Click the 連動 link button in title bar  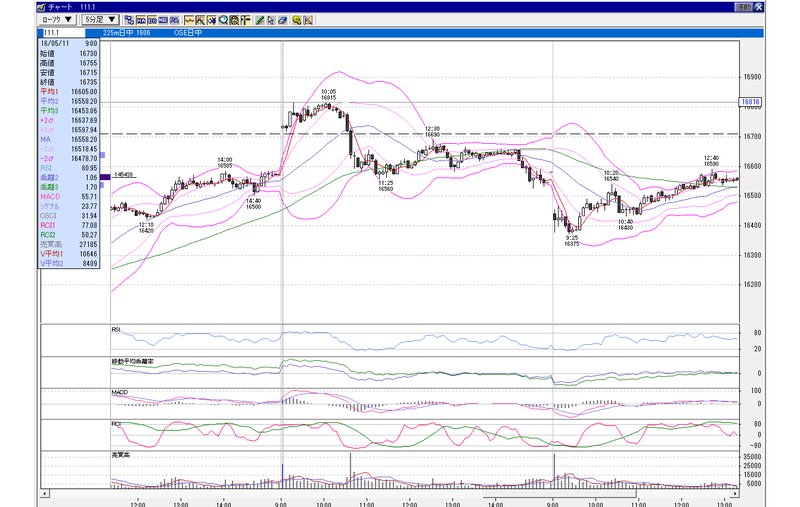pyautogui.click(x=744, y=7)
